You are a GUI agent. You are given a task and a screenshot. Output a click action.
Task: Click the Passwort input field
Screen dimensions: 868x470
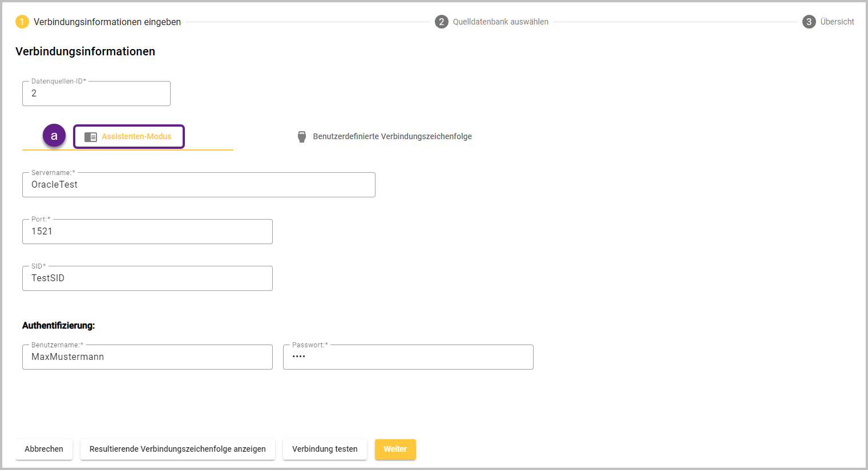pyautogui.click(x=408, y=357)
